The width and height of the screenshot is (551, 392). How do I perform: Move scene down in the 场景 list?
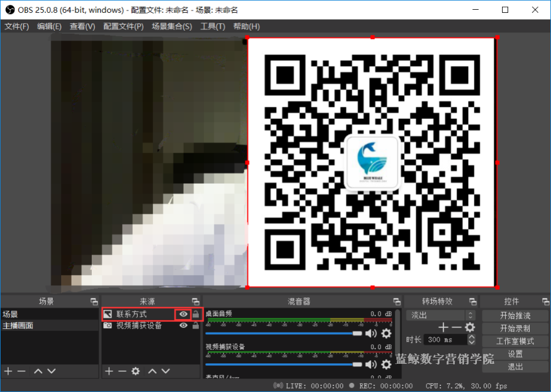pyautogui.click(x=51, y=371)
